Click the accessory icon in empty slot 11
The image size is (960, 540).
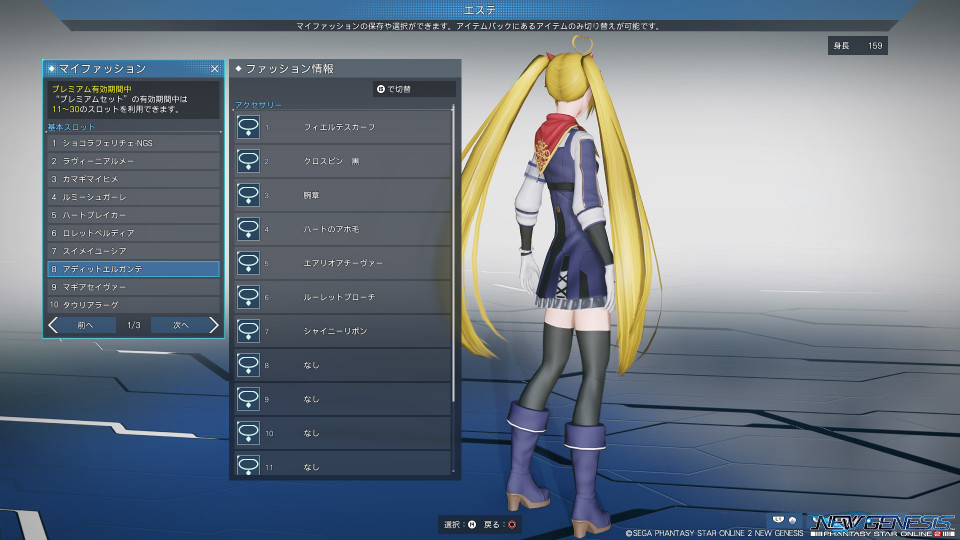point(248,465)
